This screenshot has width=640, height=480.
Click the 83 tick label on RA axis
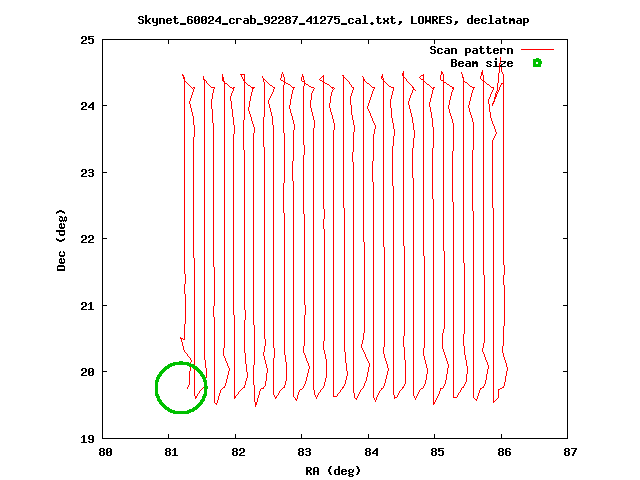(304, 452)
